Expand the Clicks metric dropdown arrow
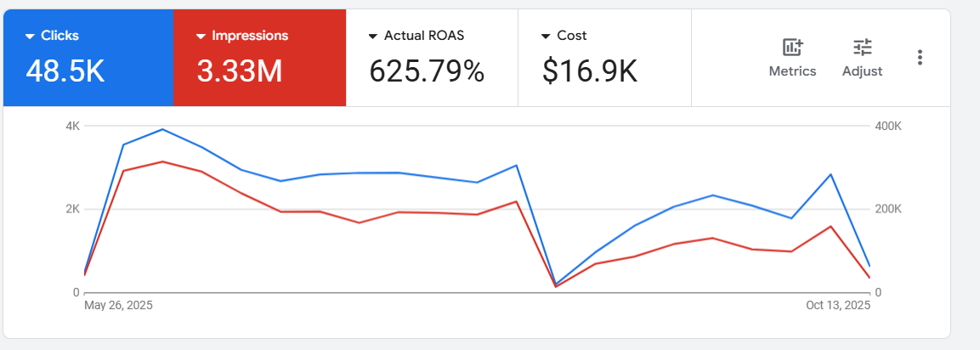 (30, 37)
